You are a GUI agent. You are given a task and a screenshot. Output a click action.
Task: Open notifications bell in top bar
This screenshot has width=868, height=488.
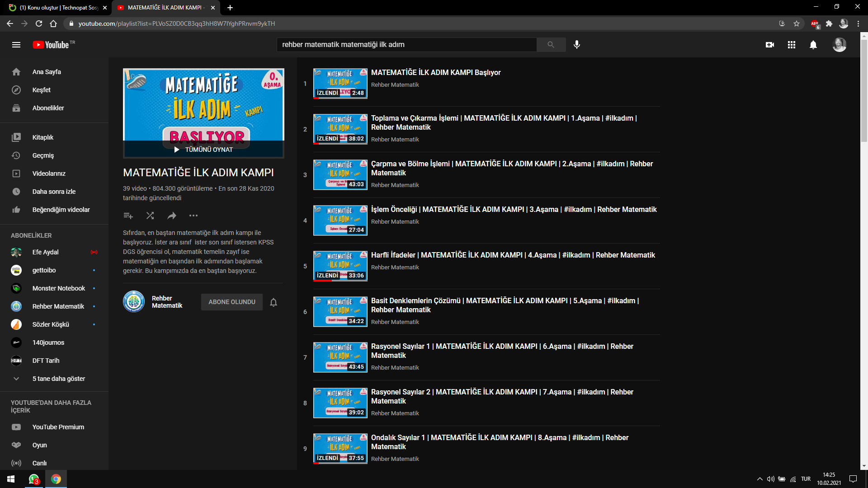point(813,45)
